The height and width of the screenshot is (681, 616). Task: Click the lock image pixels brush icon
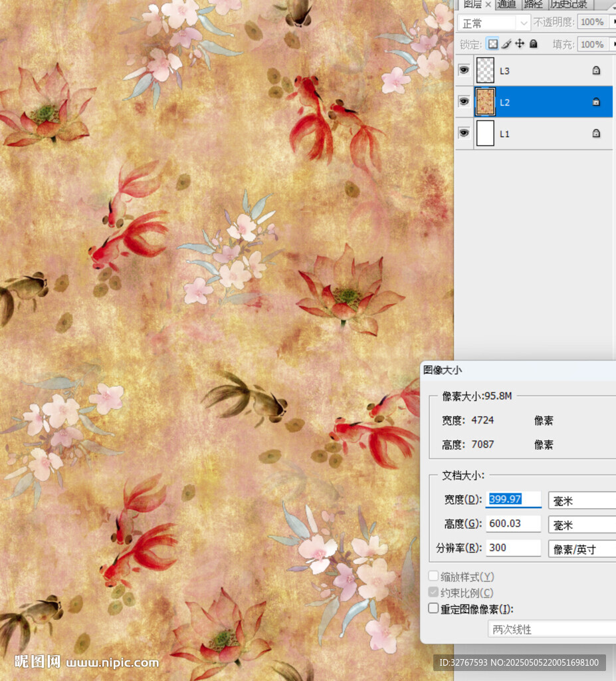[506, 44]
